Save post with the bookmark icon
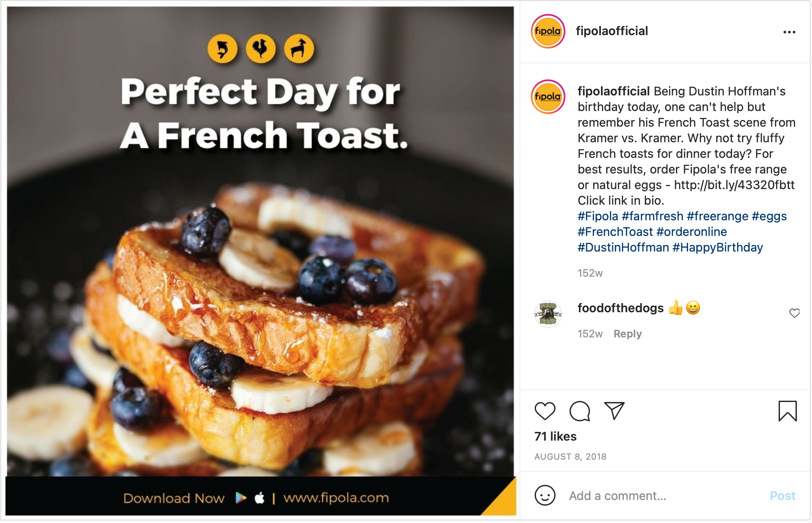 point(787,411)
